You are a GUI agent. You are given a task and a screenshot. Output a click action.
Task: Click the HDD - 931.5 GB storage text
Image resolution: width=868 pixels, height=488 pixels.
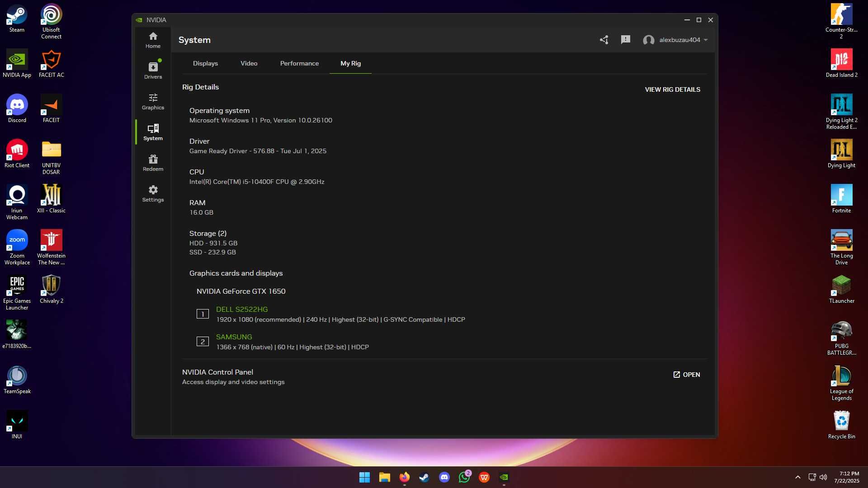[x=213, y=244]
